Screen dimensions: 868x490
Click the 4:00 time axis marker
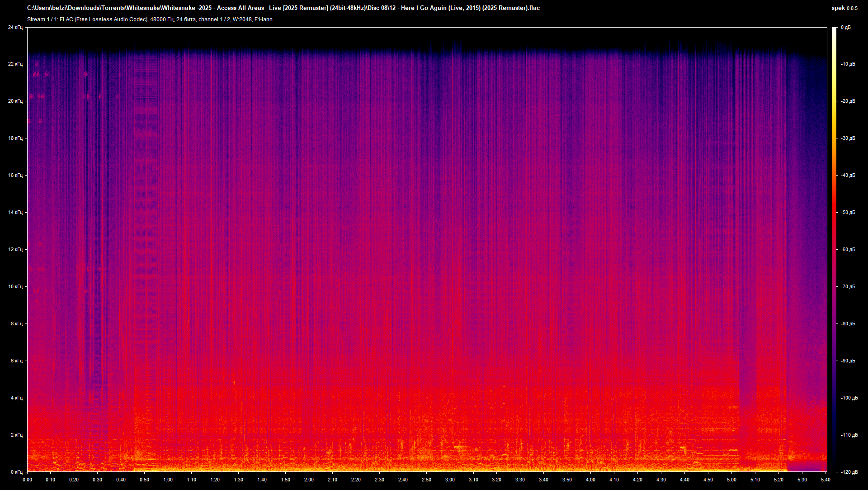click(x=590, y=480)
